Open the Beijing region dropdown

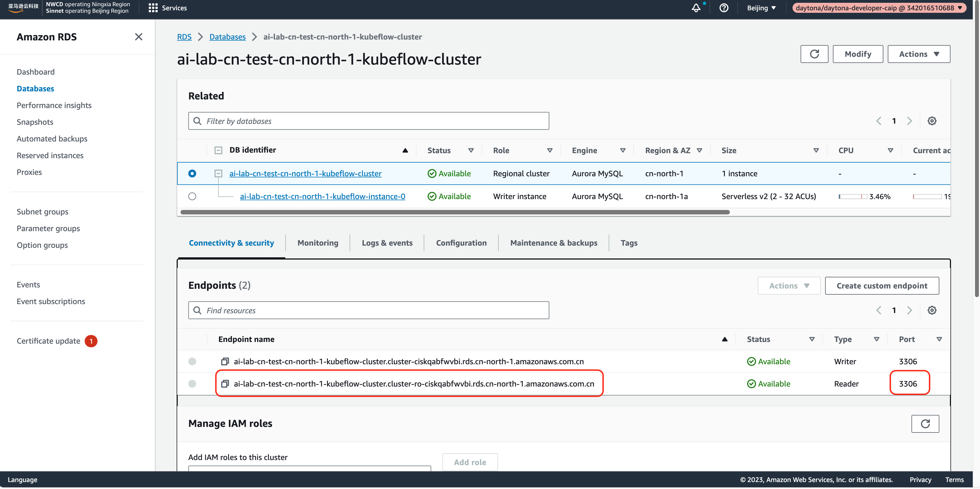[x=761, y=8]
